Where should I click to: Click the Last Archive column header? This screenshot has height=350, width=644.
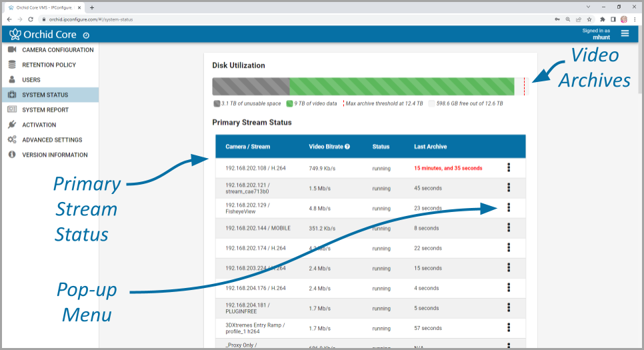coord(431,147)
